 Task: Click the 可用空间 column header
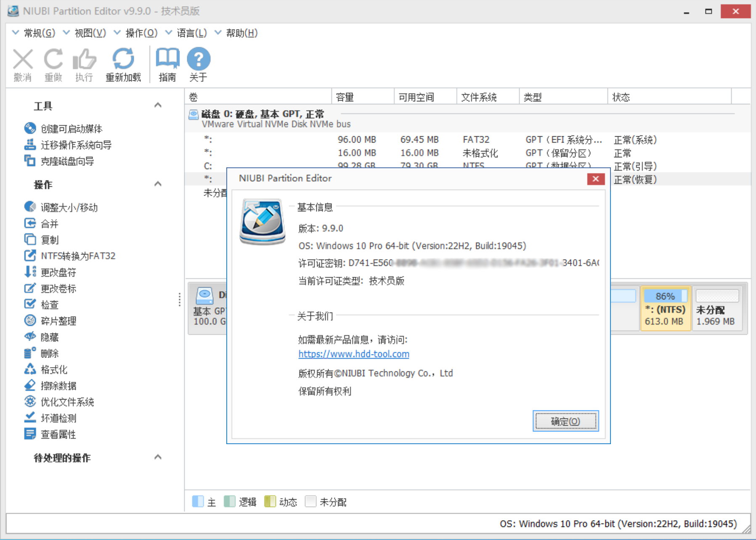click(x=425, y=97)
